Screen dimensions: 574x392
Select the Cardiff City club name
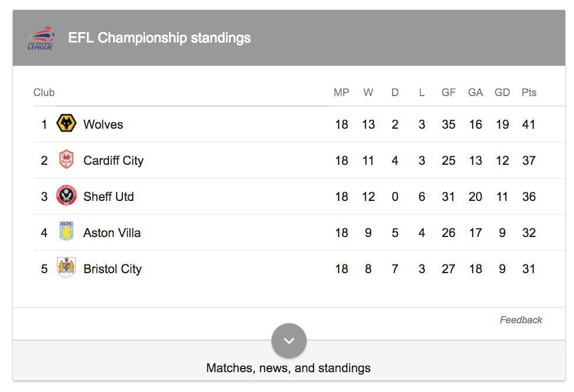(113, 160)
